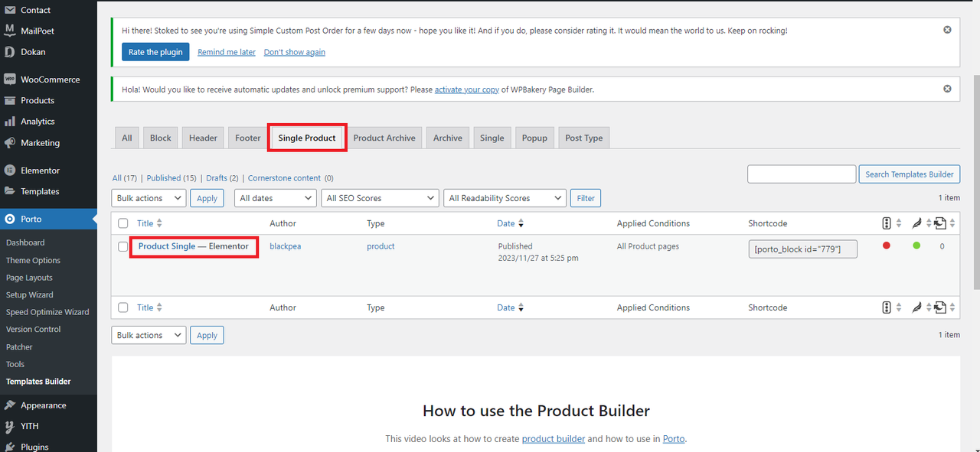This screenshot has height=452, width=980.
Task: Filter by Published (15) link
Action: pyautogui.click(x=171, y=178)
